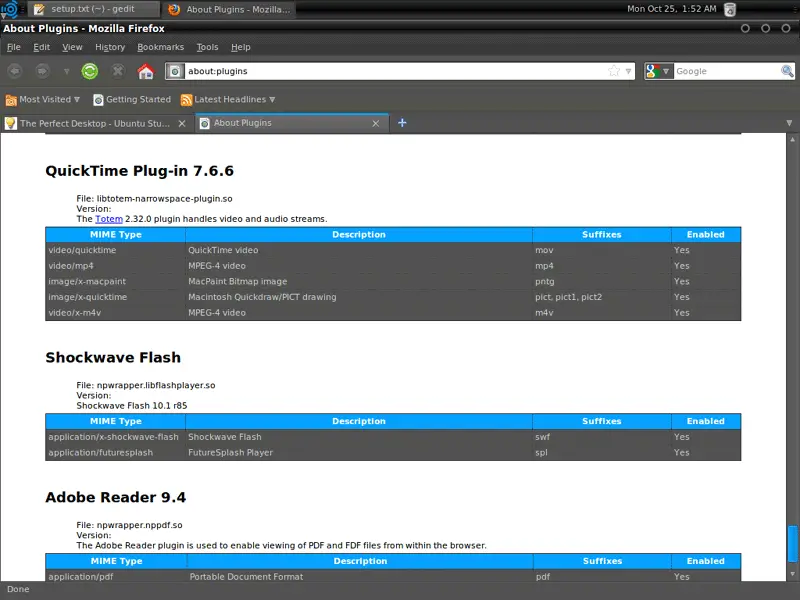Open a new tab with the plus icon

click(402, 122)
